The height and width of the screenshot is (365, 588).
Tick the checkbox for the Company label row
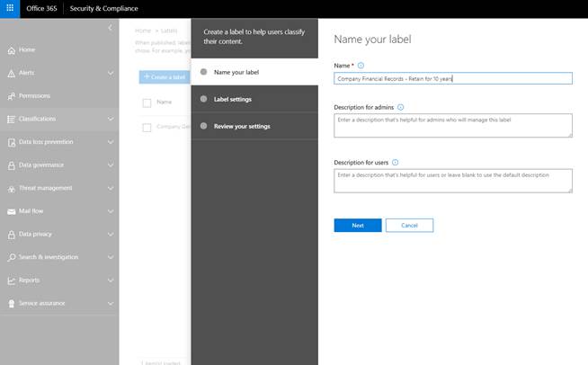tap(147, 128)
